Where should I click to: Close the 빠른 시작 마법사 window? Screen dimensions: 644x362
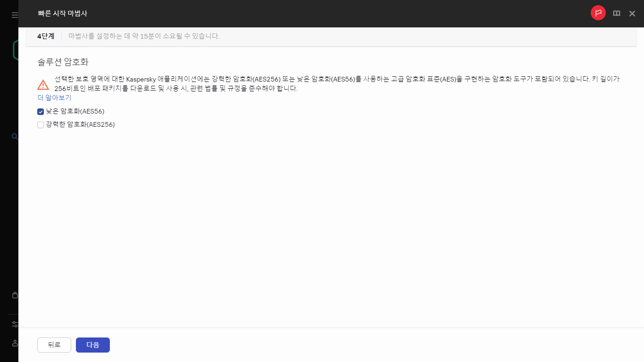pos(632,13)
